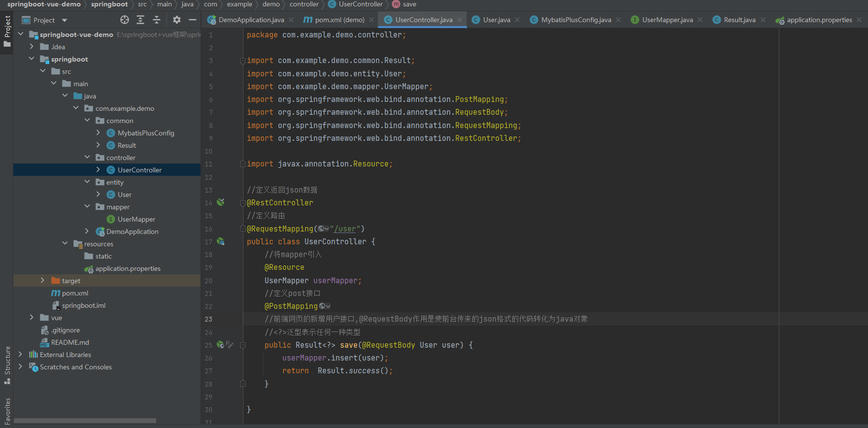868x428 pixels.
Task: Click the /user mapping link
Action: pyautogui.click(x=345, y=229)
